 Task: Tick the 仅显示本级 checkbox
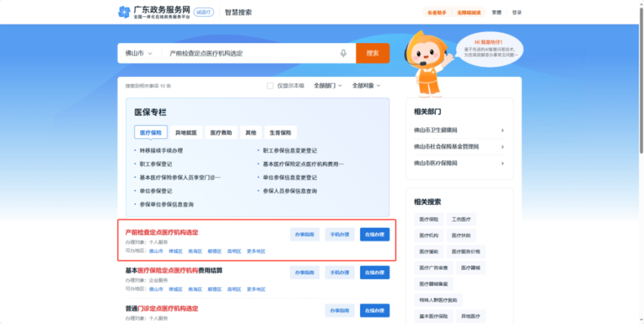pos(270,86)
